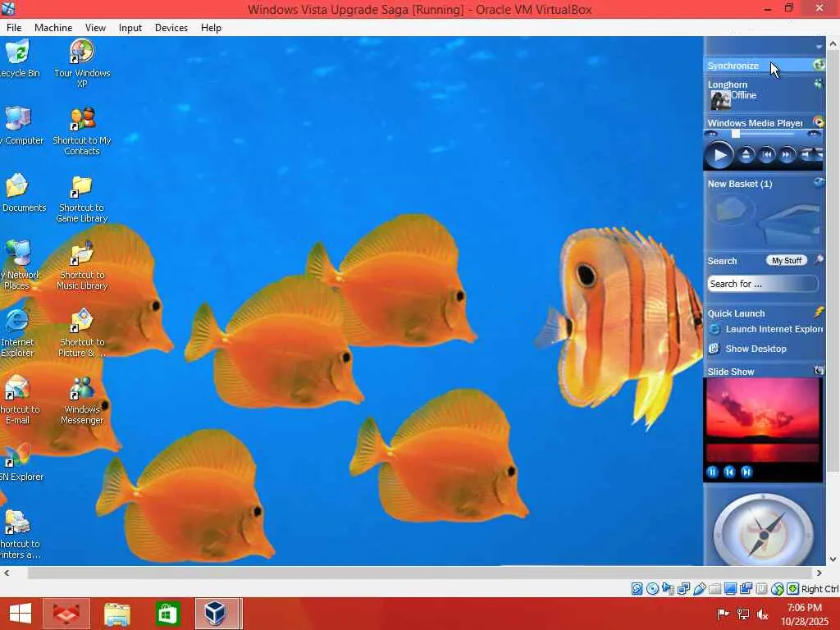Image resolution: width=840 pixels, height=630 pixels.
Task: Select Shortcut to Printers desktop icon
Action: pyautogui.click(x=18, y=523)
